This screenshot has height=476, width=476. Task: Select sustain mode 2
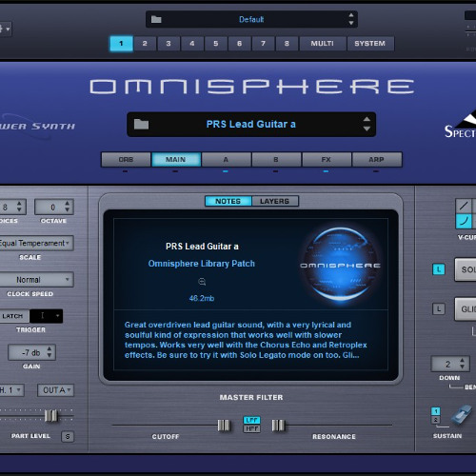pos(436,420)
